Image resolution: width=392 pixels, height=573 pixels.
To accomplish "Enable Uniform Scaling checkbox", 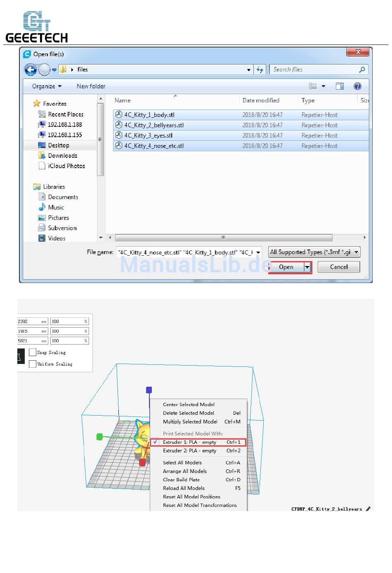I will [x=33, y=364].
